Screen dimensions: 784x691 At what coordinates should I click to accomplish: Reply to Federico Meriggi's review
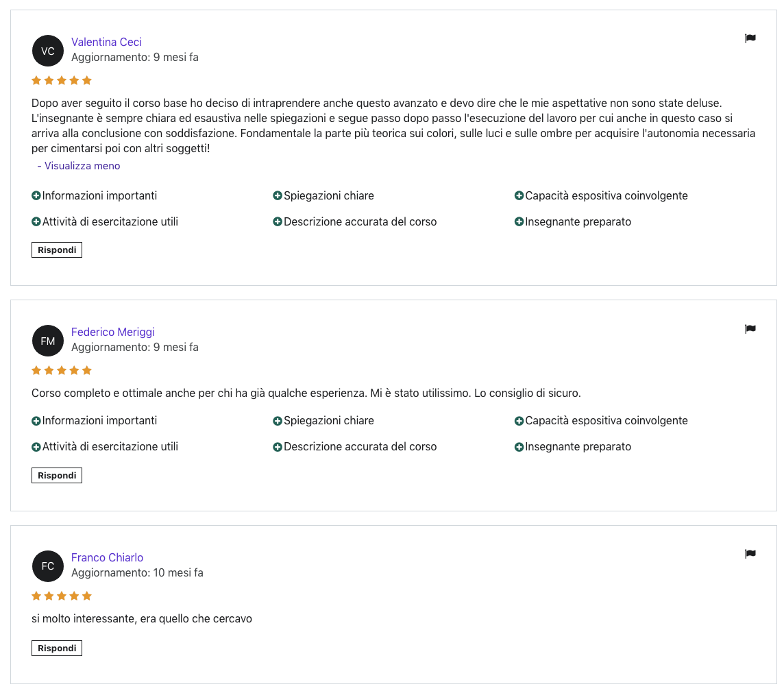57,476
